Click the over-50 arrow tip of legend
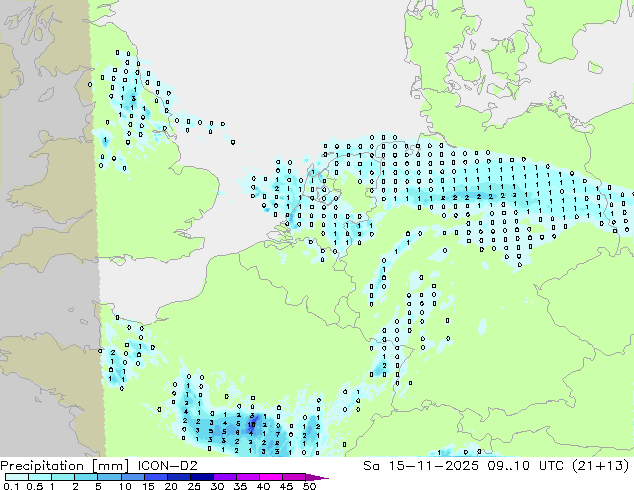 point(317,477)
